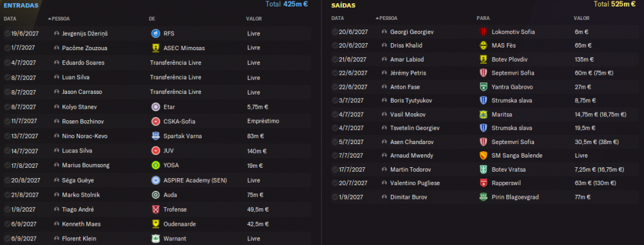Viewport: 644px width, 245px height.
Task: Sort Entradas by the De column
Action: pos(152,19)
